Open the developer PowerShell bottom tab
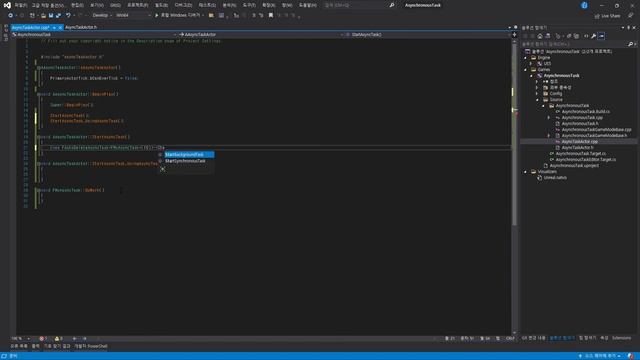 coord(91,346)
